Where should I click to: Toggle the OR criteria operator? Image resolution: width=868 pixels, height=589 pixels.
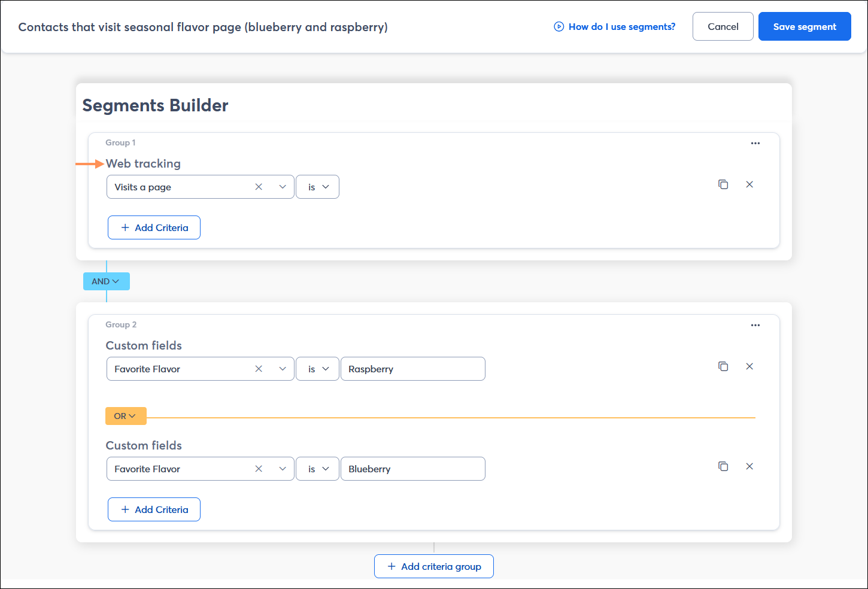point(126,416)
